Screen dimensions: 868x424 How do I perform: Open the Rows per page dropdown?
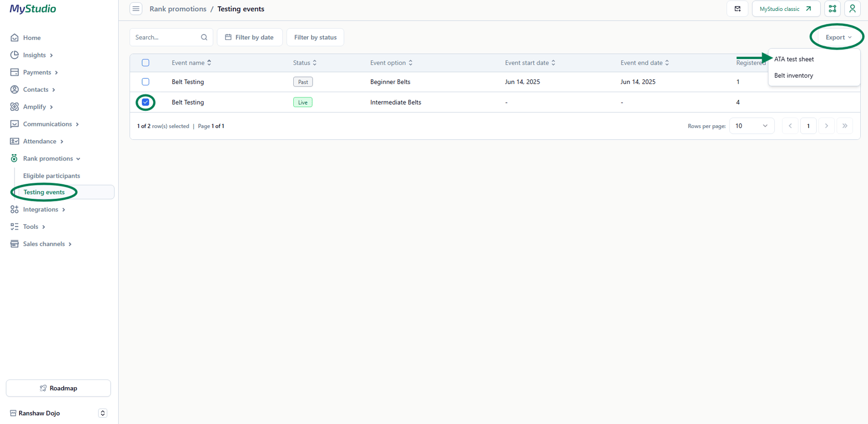coord(751,126)
